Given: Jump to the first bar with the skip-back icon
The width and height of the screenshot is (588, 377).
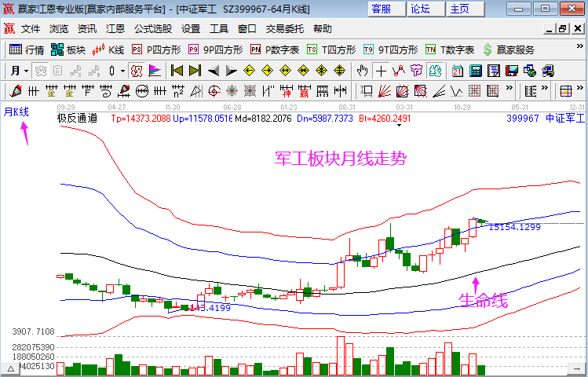Looking at the screenshot, I should coord(177,71).
